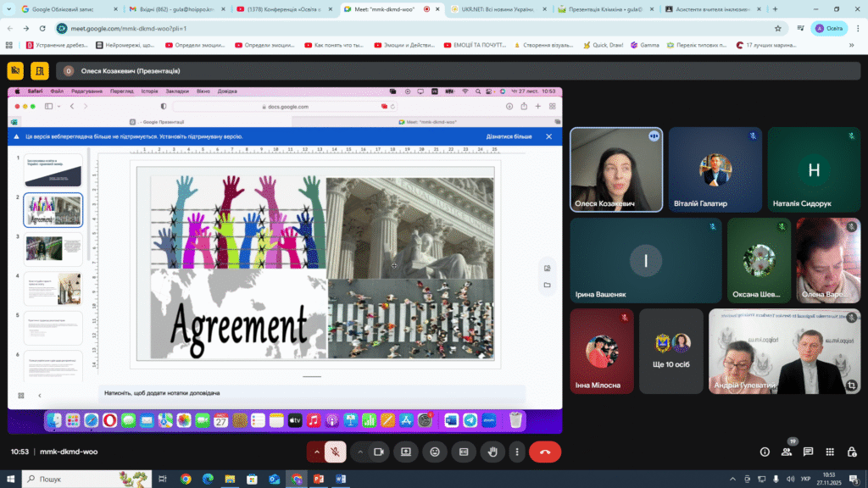868x488 pixels.
Task: Start presenting screen with share icon
Action: 406,452
